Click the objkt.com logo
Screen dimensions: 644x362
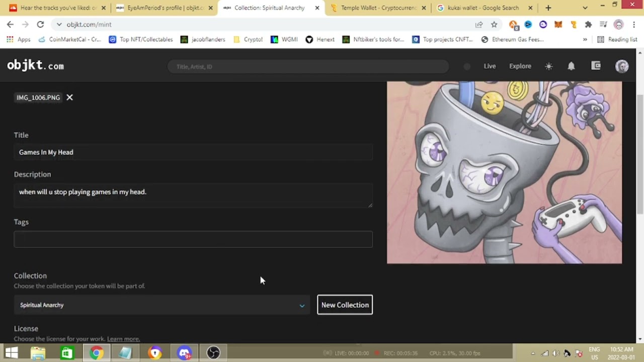[35, 66]
